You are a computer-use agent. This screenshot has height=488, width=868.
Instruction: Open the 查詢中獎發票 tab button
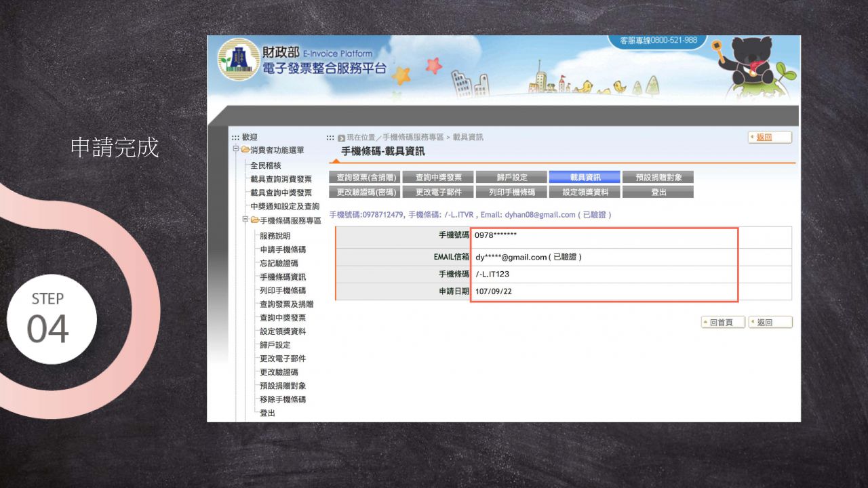438,177
